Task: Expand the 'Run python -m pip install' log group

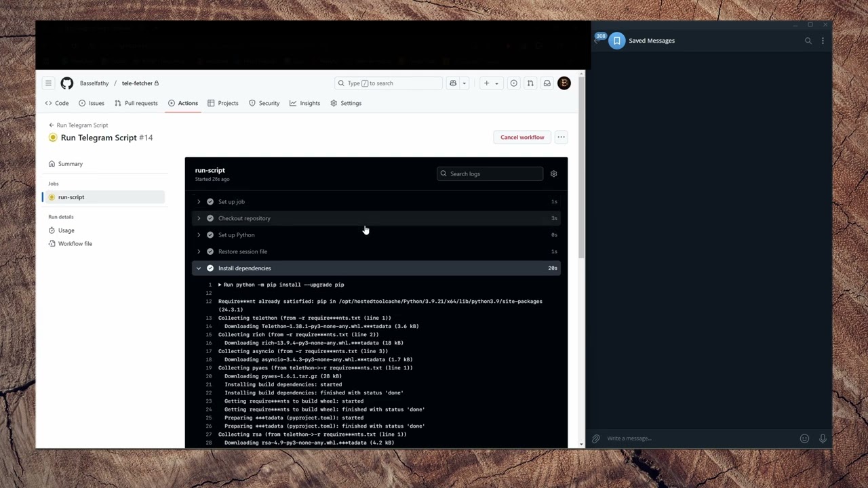Action: tap(281, 285)
